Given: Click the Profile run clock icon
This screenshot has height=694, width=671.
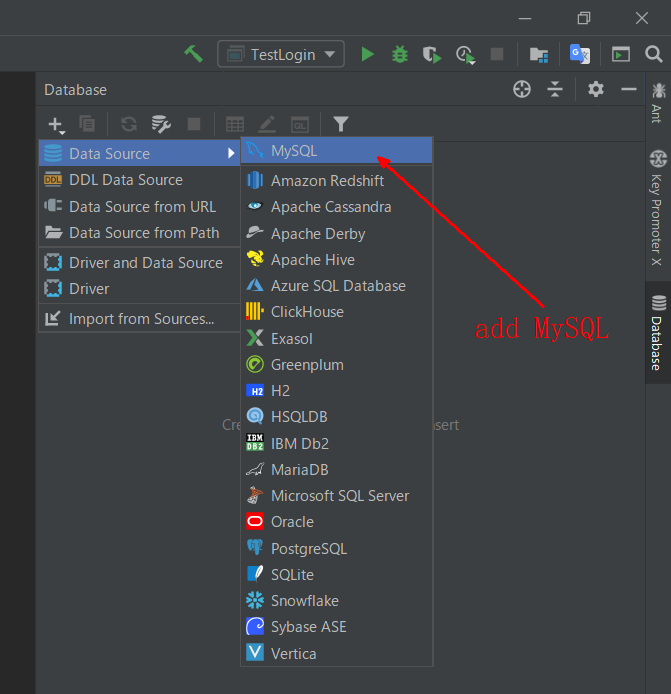Looking at the screenshot, I should tap(465, 55).
